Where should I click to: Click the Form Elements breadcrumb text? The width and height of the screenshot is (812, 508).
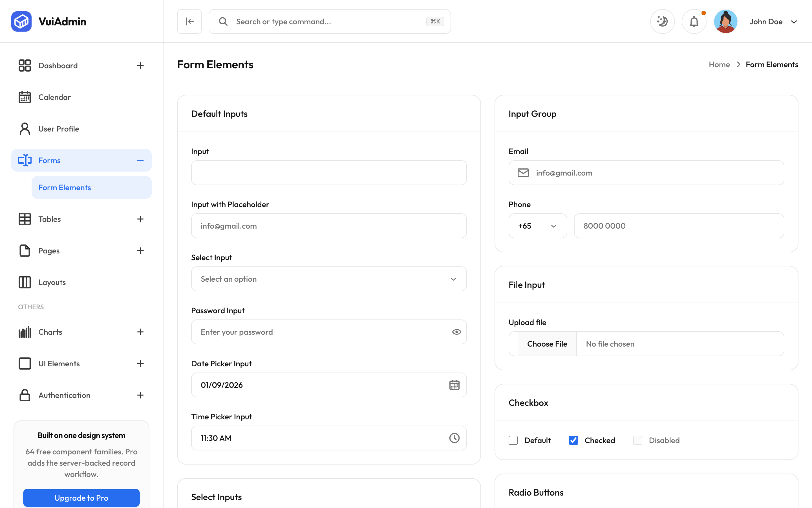[x=772, y=65]
